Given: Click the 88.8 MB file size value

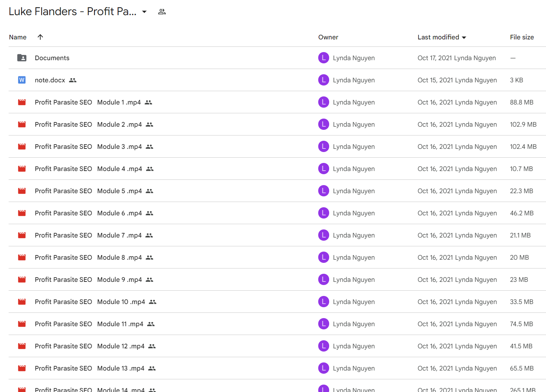Looking at the screenshot, I should click(522, 102).
